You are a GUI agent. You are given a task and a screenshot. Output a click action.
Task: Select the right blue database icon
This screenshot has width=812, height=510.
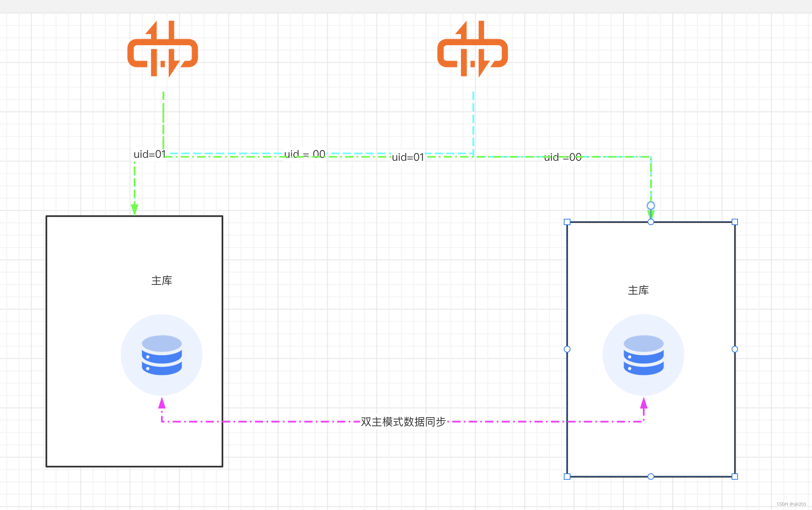643,355
